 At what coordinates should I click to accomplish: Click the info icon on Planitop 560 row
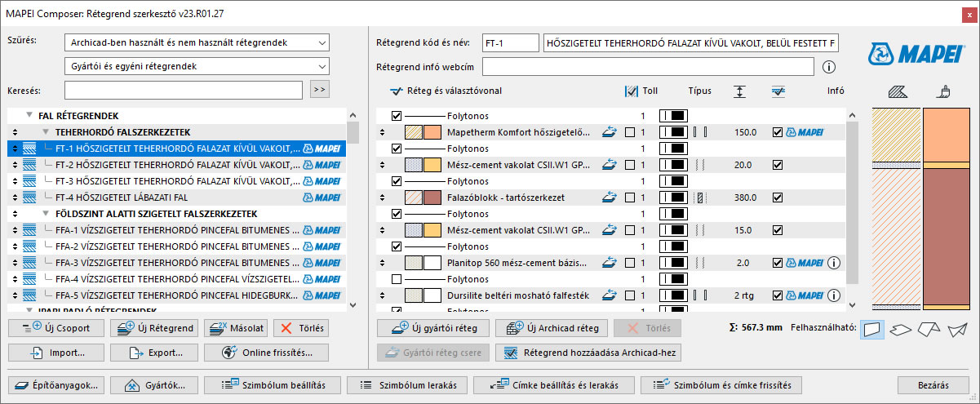834,263
